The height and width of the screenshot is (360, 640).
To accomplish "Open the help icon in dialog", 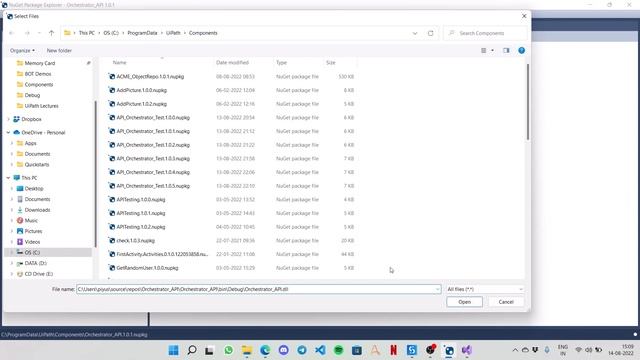I will tap(522, 51).
